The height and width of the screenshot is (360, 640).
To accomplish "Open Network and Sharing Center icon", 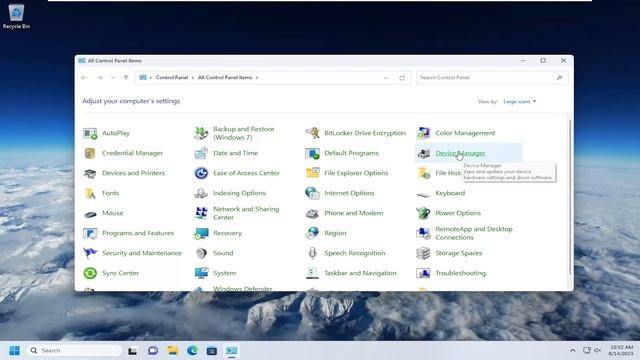I will (201, 213).
